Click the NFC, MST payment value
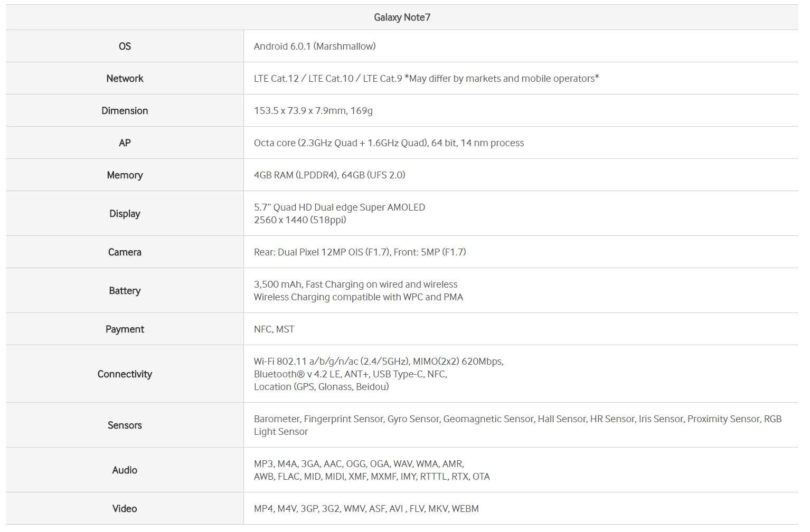 click(x=274, y=329)
